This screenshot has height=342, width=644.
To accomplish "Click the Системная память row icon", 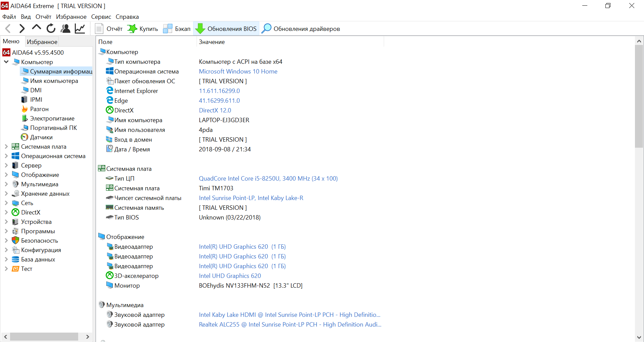I will tap(110, 207).
